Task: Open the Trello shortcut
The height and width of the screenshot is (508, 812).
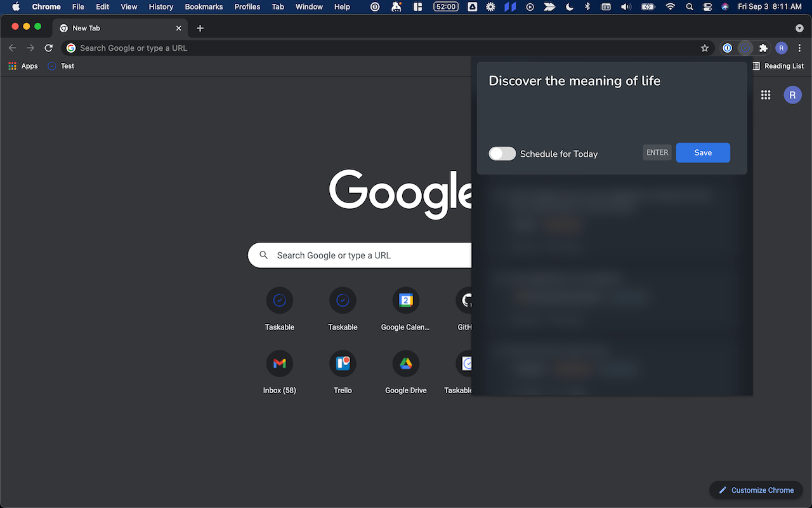Action: [343, 363]
